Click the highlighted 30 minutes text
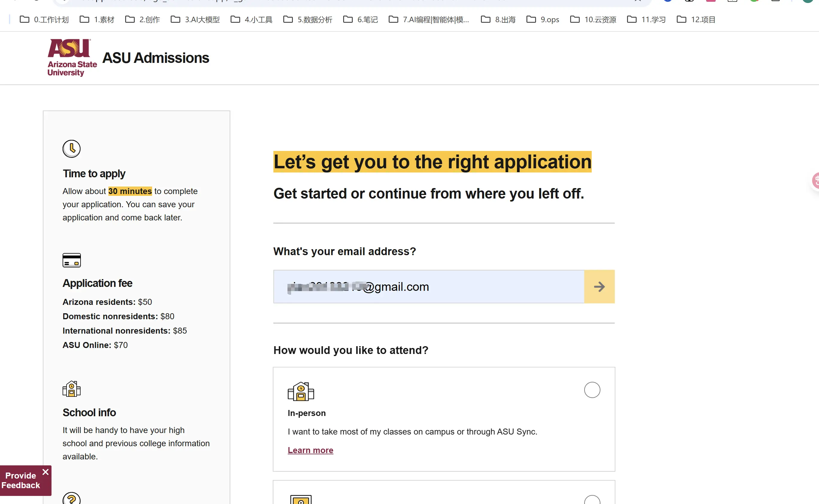Viewport: 819px width, 504px height. (x=130, y=191)
